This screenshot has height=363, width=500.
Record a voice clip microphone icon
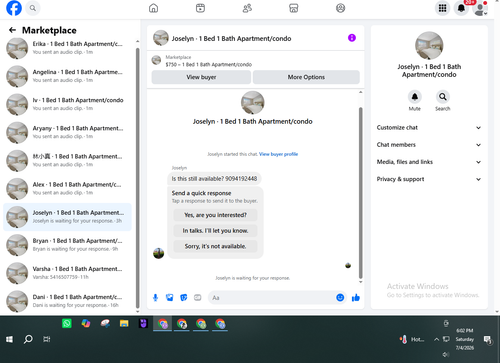[155, 298]
